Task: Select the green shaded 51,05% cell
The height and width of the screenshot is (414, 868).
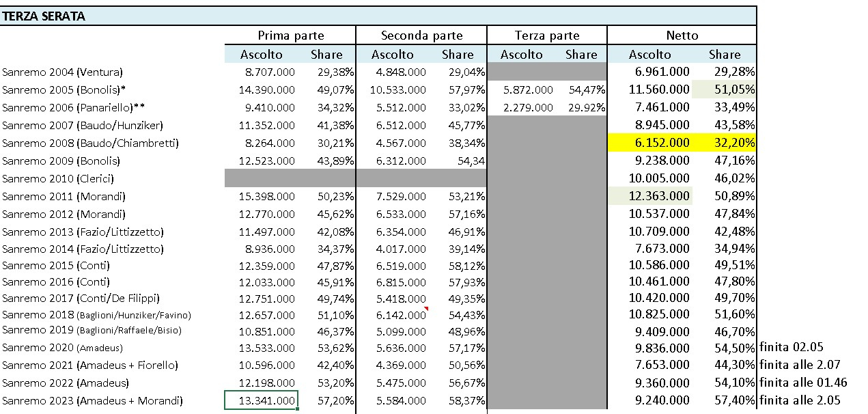Action: tap(724, 89)
